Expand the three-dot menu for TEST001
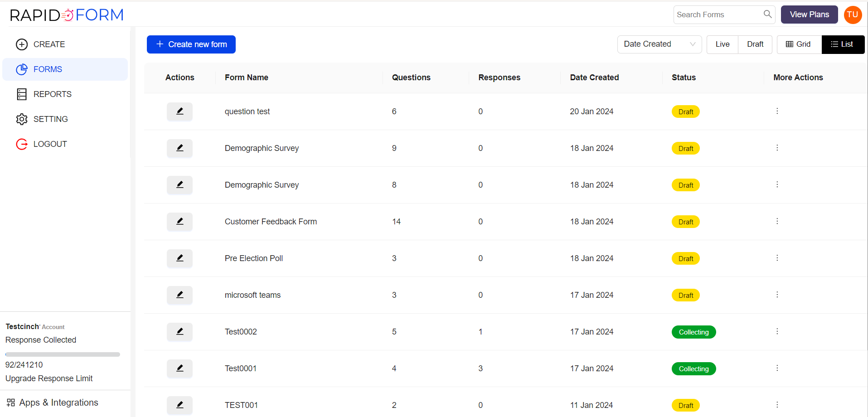The height and width of the screenshot is (417, 868). tap(777, 405)
